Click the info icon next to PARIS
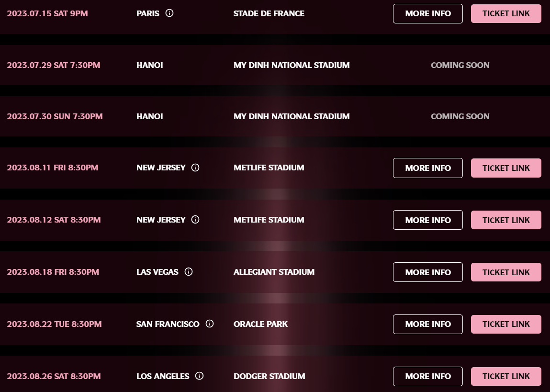This screenshot has height=392, width=550. point(169,13)
